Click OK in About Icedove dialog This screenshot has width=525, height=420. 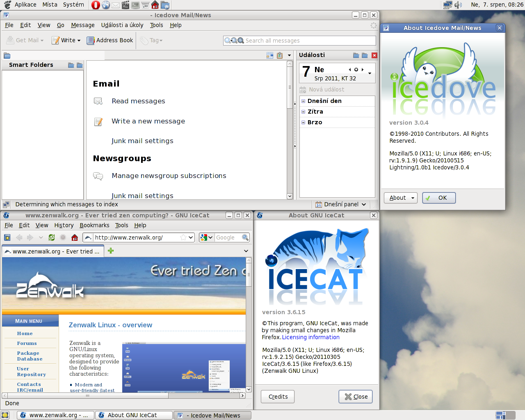pyautogui.click(x=439, y=198)
